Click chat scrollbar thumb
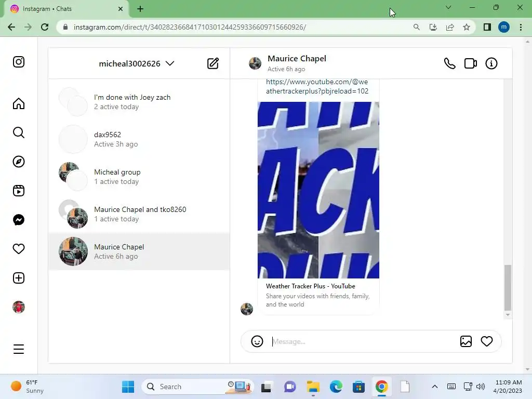The image size is (532, 399). [x=508, y=288]
